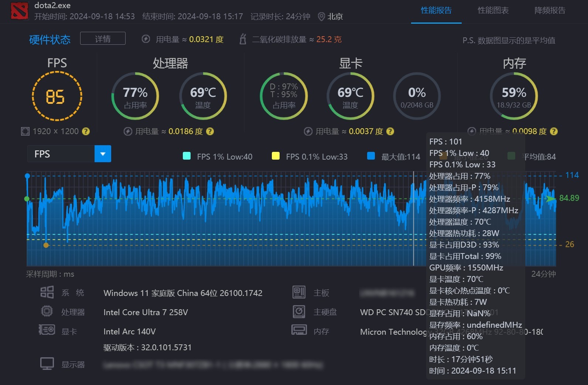Click the location pin icon beside 北京
This screenshot has height=385, width=588.
(x=321, y=17)
